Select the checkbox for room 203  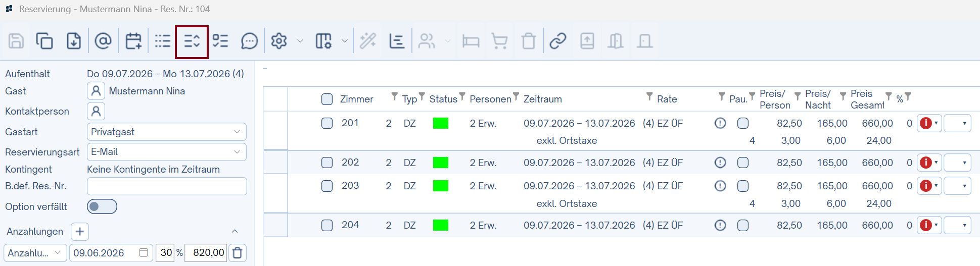[x=327, y=186]
